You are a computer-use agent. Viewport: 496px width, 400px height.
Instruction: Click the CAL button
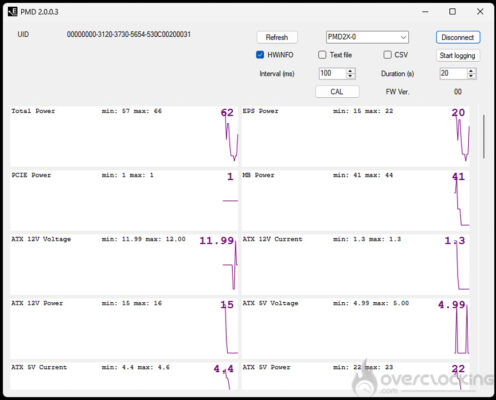coord(337,92)
